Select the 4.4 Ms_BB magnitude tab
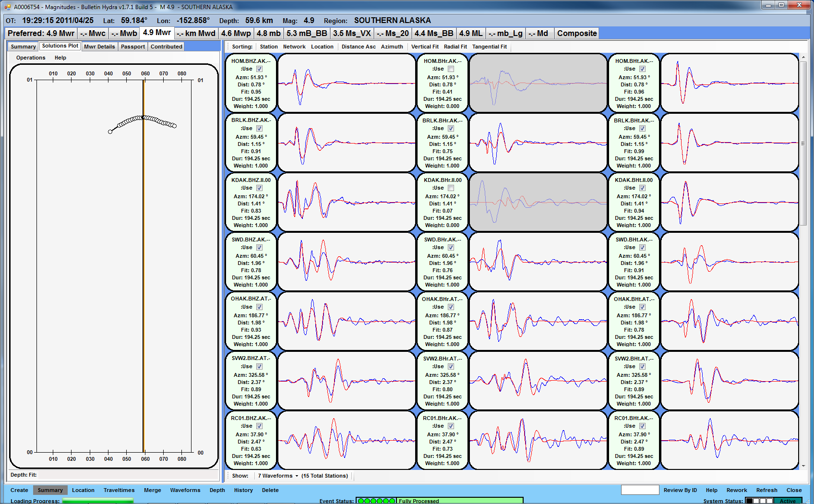The width and height of the screenshot is (814, 504). (434, 33)
